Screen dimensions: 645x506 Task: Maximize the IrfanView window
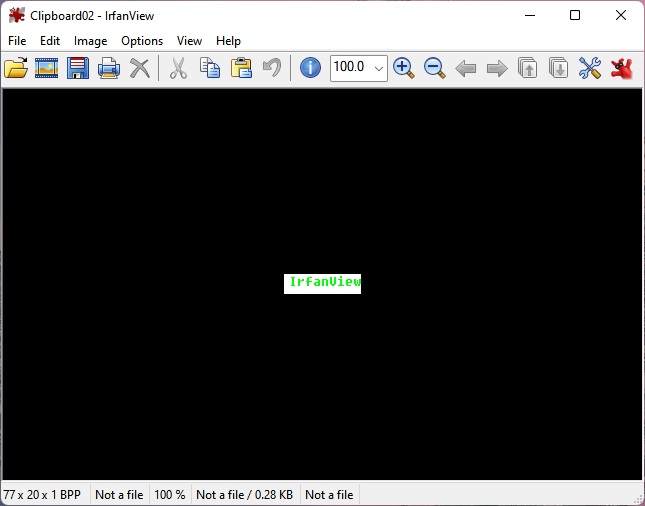click(575, 16)
